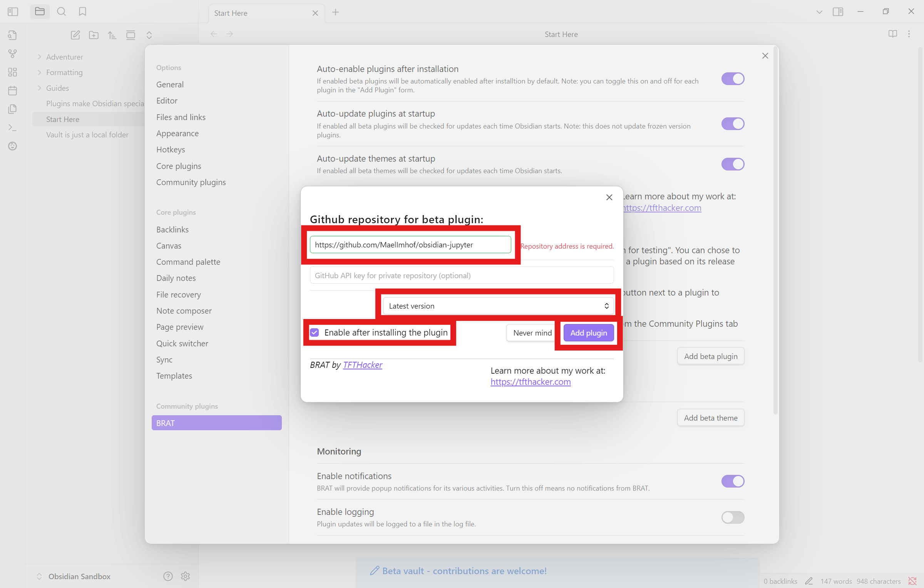Open command palette ribbon icon

tap(12, 127)
